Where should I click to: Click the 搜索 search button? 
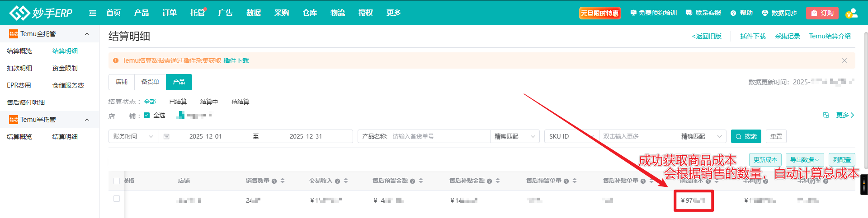(x=746, y=136)
